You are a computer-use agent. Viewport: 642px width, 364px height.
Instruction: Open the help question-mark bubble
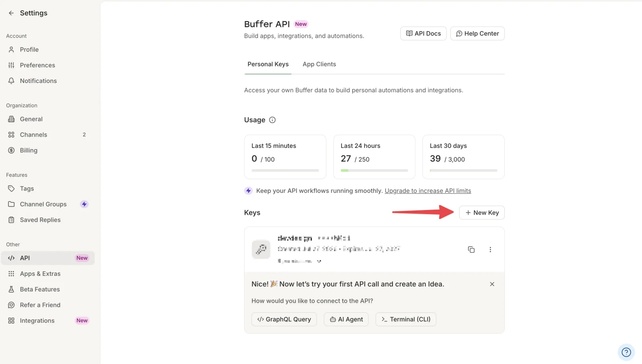(626, 352)
